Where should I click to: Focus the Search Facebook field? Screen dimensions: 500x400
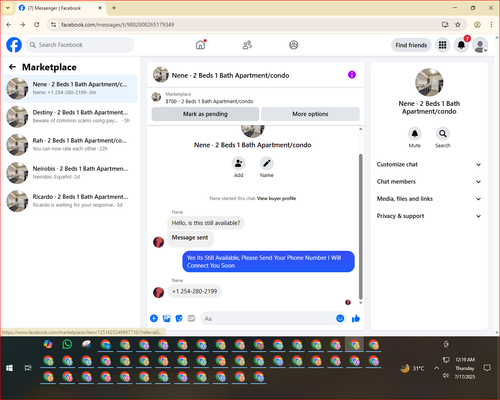[x=80, y=45]
